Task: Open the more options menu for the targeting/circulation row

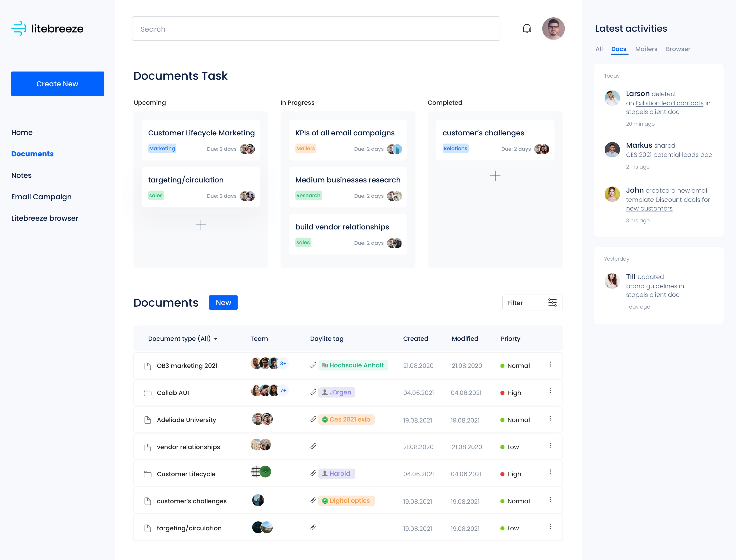Action: click(550, 527)
